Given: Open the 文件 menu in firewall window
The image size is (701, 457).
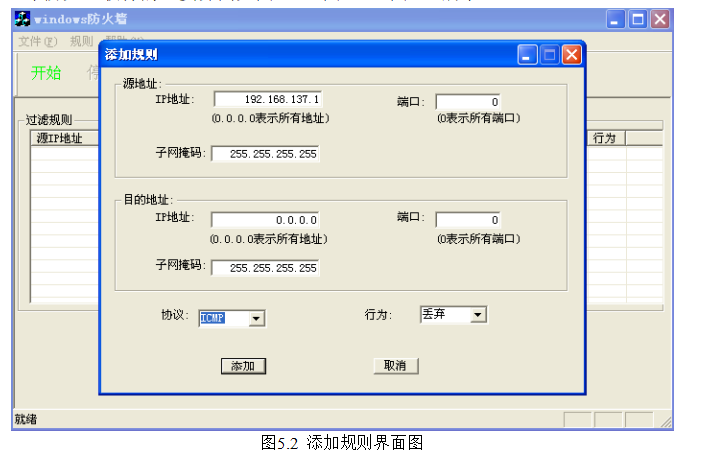Looking at the screenshot, I should pos(38,42).
